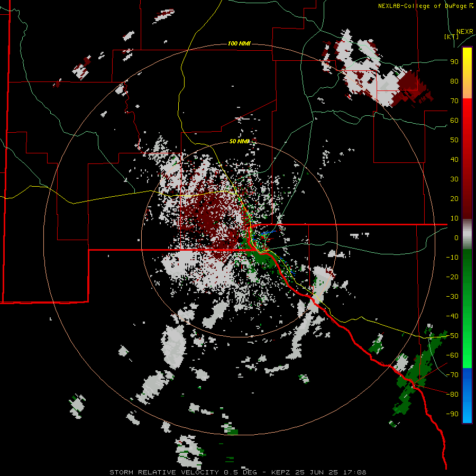Click the "0" scale value
The height and width of the screenshot is (476, 476).
point(456,237)
